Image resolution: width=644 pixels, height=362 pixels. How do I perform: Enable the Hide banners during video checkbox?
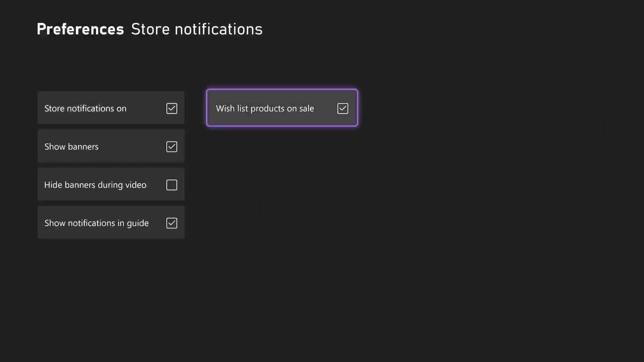click(x=172, y=185)
